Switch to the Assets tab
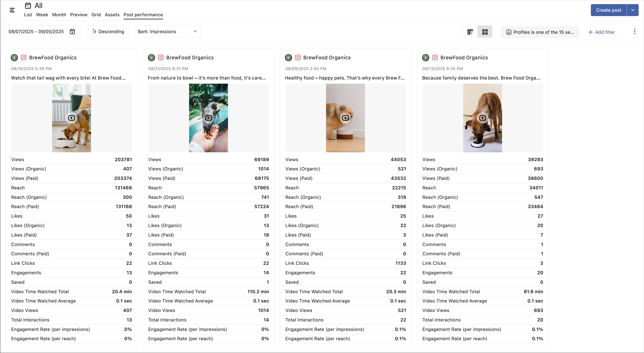The height and width of the screenshot is (353, 644). 112,15
